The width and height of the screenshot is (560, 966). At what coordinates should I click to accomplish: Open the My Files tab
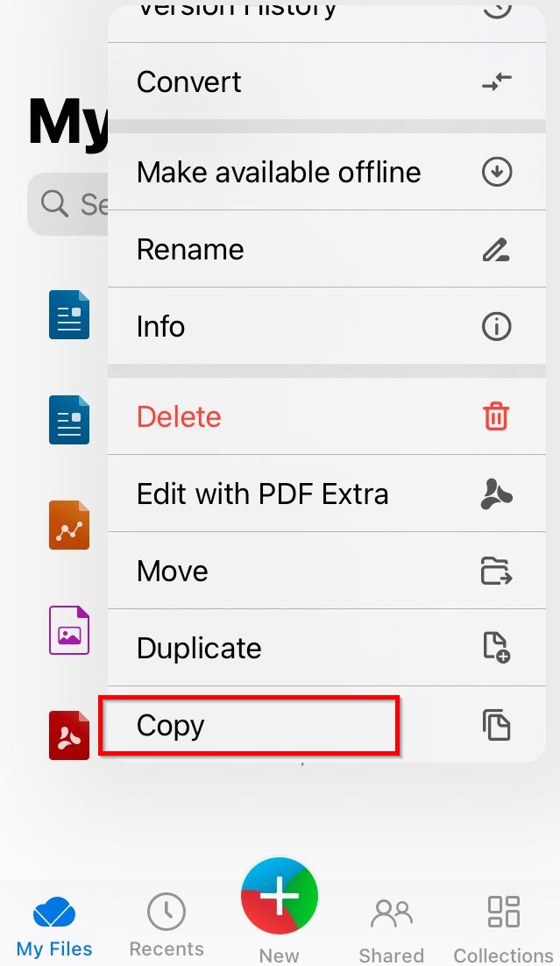(x=54, y=927)
